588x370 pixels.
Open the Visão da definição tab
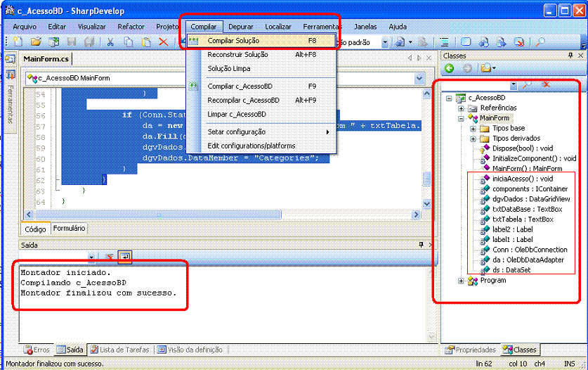point(190,350)
